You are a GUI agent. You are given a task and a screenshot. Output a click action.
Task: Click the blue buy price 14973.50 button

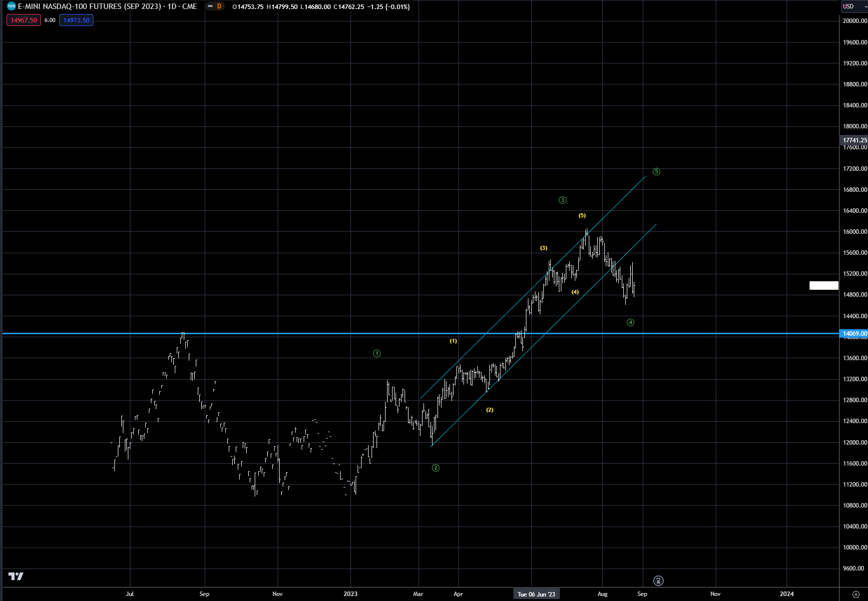(x=76, y=20)
